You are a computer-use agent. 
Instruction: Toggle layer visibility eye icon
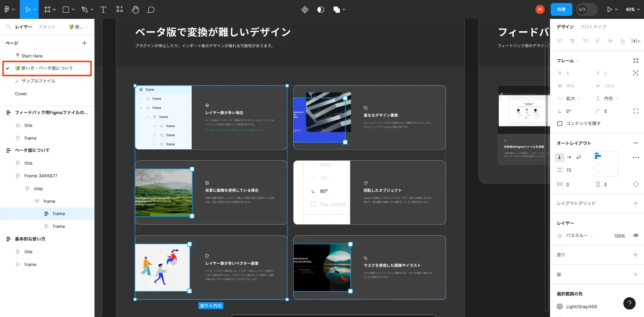point(636,236)
